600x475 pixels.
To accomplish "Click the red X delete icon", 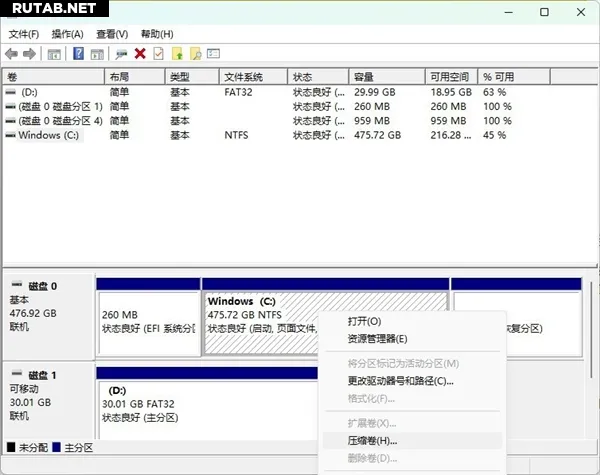I will pos(140,53).
